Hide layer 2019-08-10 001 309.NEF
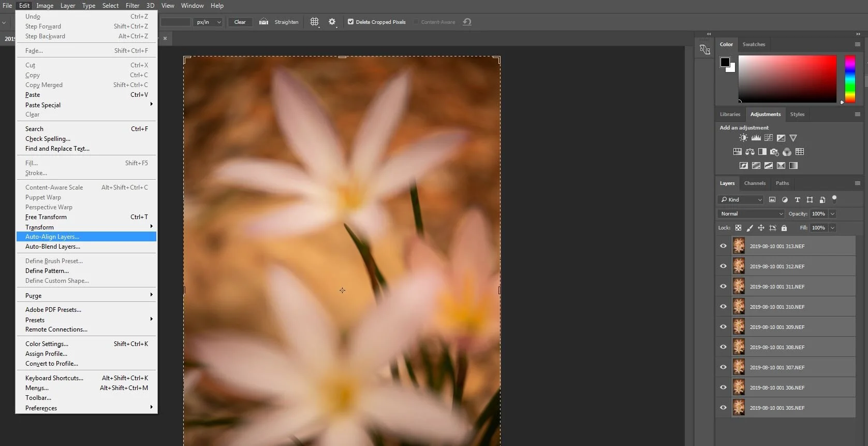868x446 pixels. click(723, 327)
